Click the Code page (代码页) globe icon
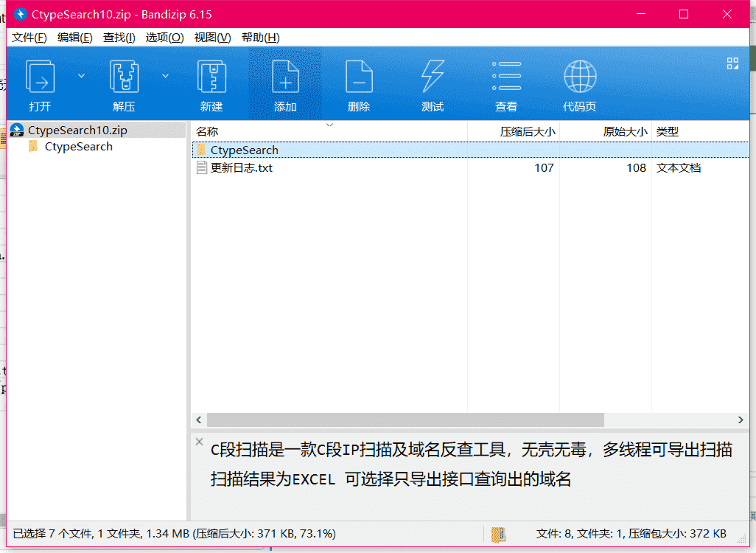 point(580,76)
